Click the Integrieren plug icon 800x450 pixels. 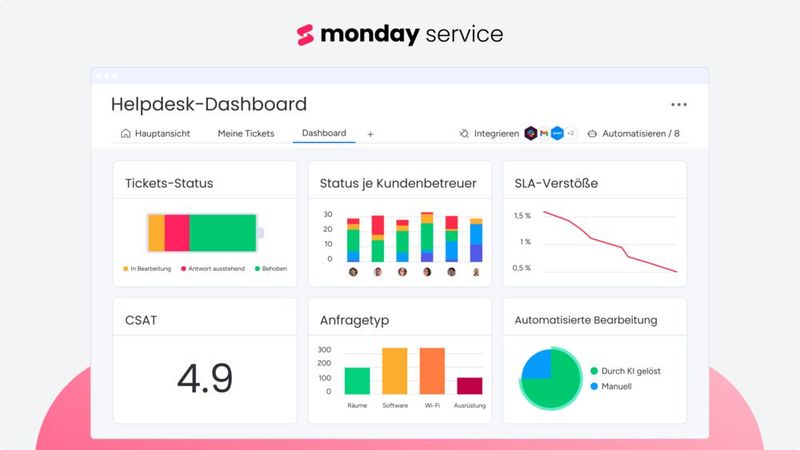click(463, 133)
